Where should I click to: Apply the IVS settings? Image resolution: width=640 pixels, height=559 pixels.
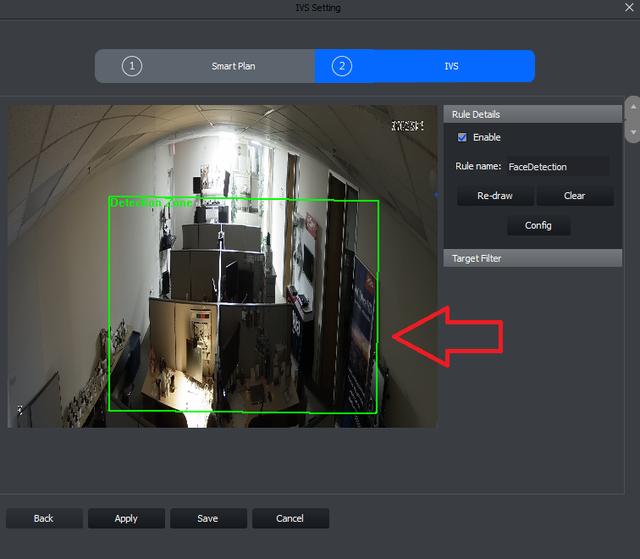[x=126, y=519]
